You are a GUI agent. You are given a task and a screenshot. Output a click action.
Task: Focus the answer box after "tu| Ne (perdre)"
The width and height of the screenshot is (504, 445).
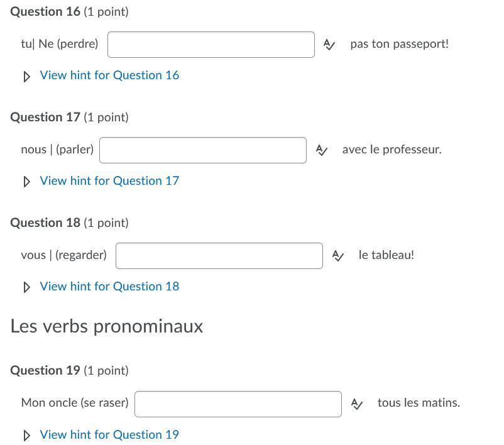point(211,45)
